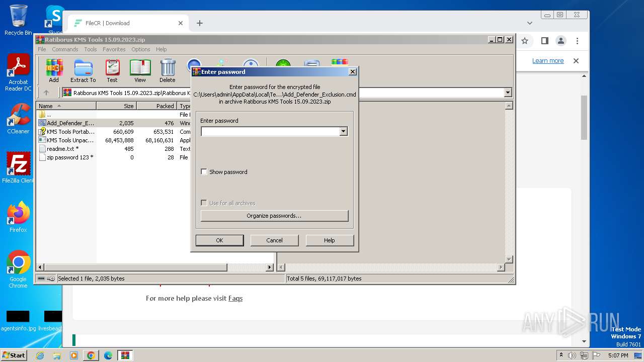The height and width of the screenshot is (362, 644).
Task: Click the Delete trash can toolbar icon
Action: pyautogui.click(x=168, y=70)
